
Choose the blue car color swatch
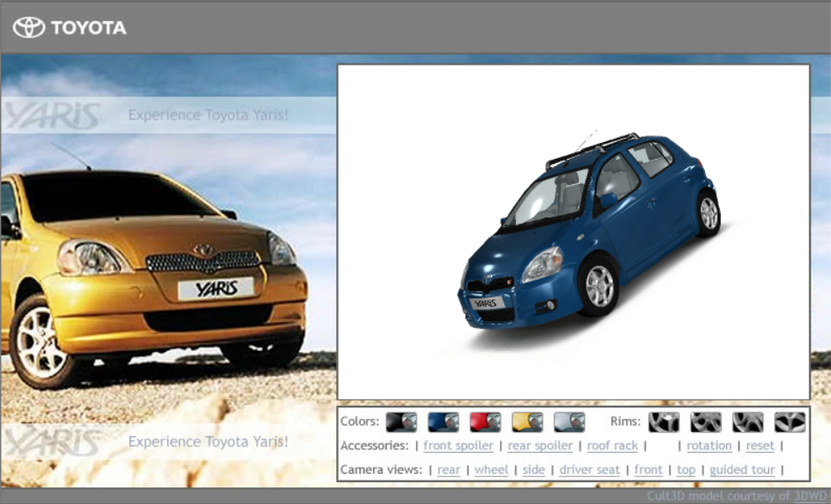pos(443,422)
